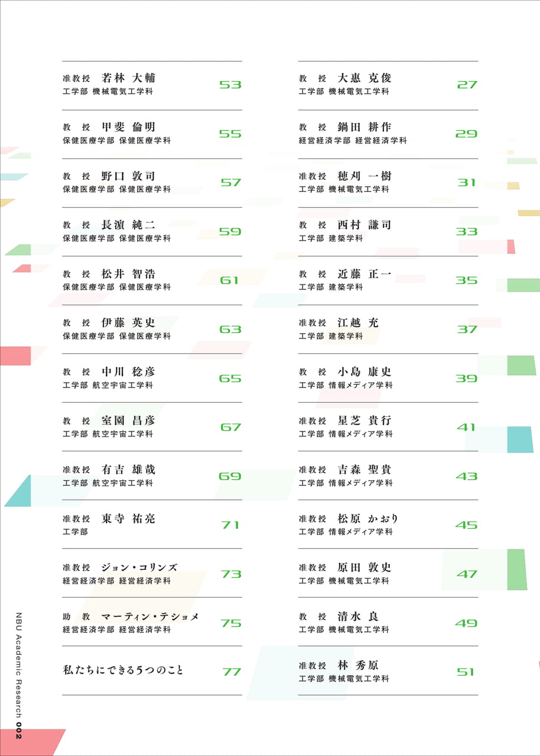
Task: Open the 松井 智浩 professor listing
Action: 152,281
